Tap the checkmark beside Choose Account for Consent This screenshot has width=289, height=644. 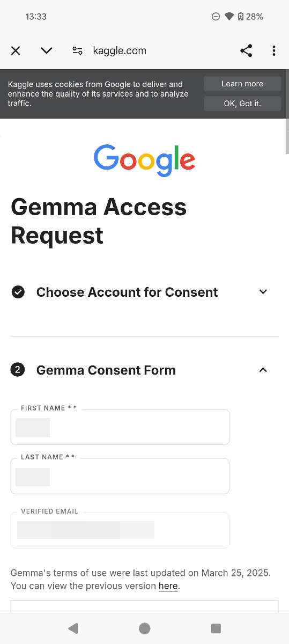pyautogui.click(x=18, y=292)
